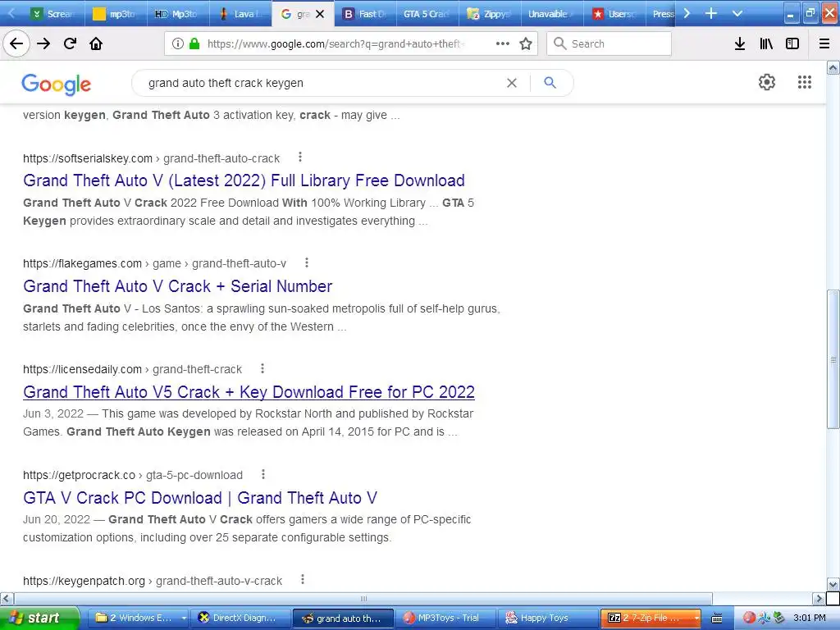Switch to the HD Mp3to tab
This screenshot has width=840, height=630.
[177, 14]
